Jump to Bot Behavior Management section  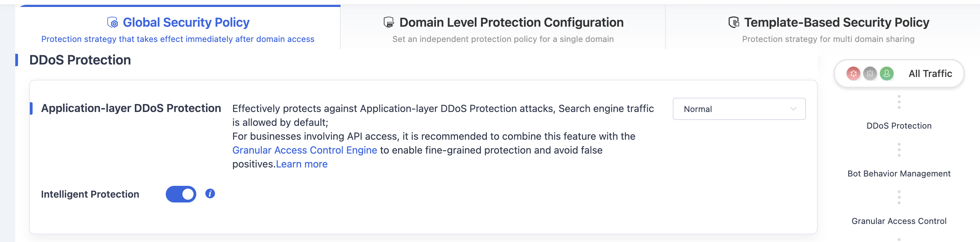pos(899,173)
